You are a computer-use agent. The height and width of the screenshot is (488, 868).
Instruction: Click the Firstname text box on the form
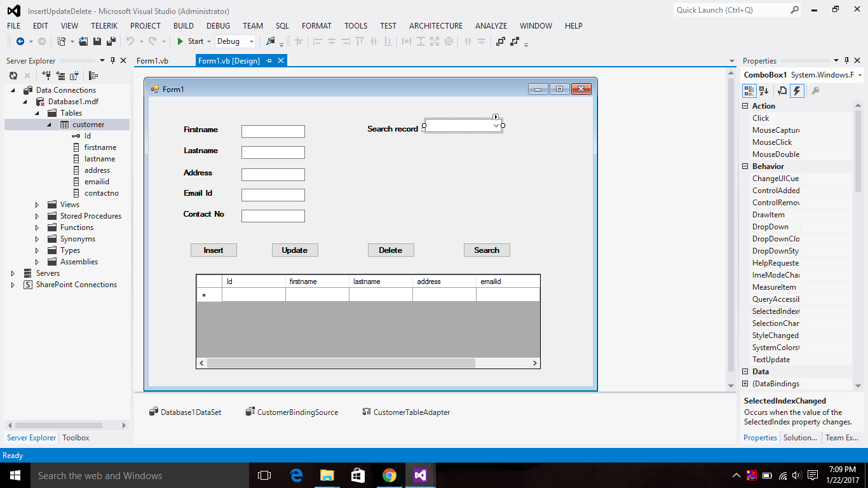coord(272,131)
